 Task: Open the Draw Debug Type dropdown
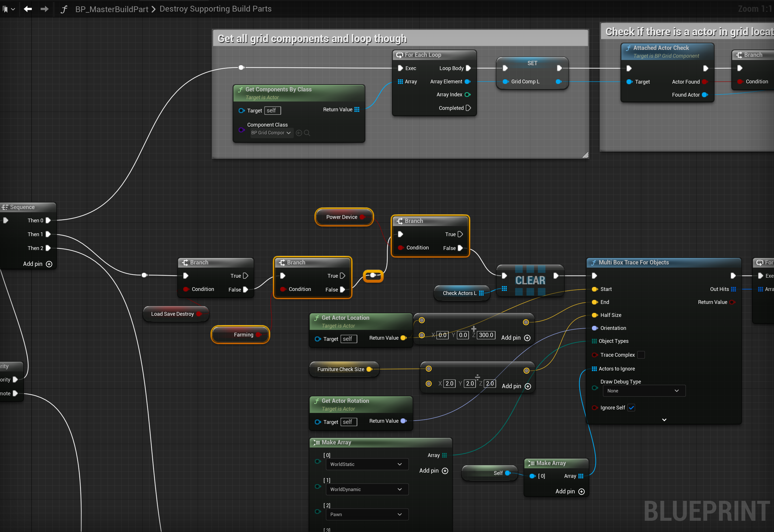[x=644, y=391]
